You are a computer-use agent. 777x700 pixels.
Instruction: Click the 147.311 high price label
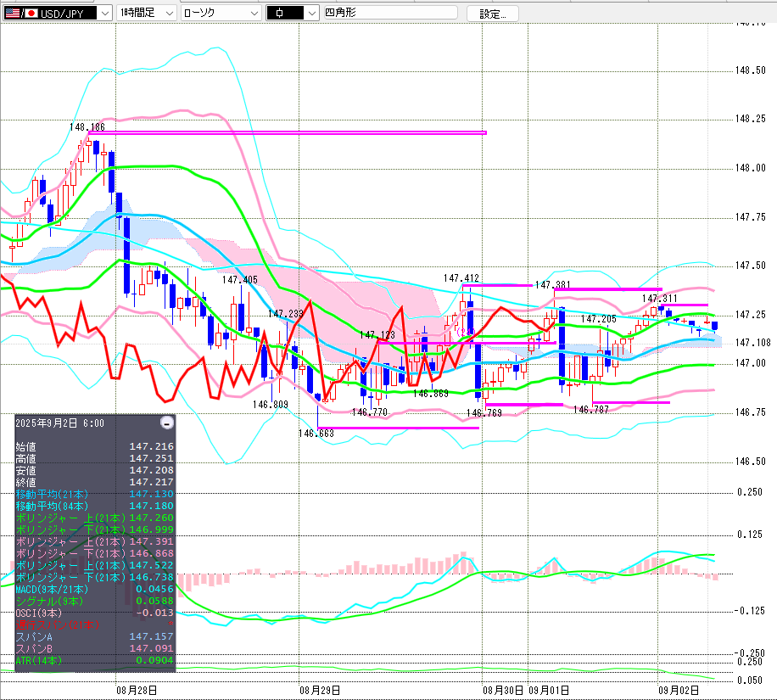pos(660,299)
